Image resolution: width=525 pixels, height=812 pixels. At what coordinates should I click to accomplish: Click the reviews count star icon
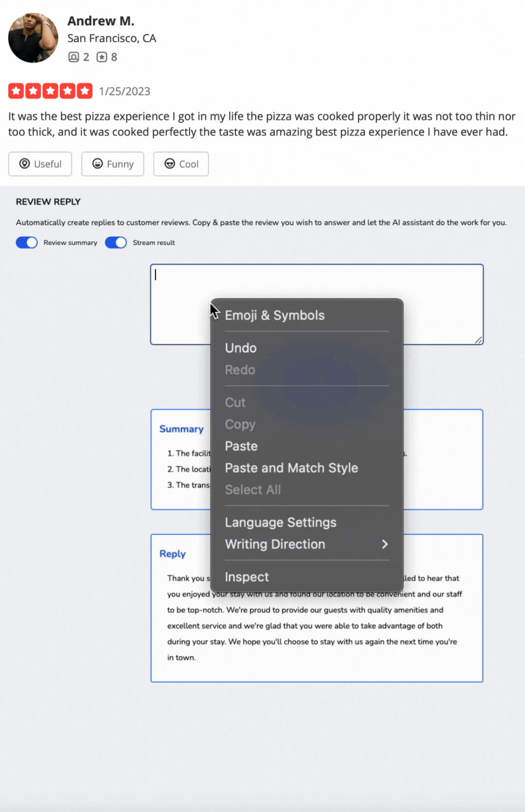(102, 57)
